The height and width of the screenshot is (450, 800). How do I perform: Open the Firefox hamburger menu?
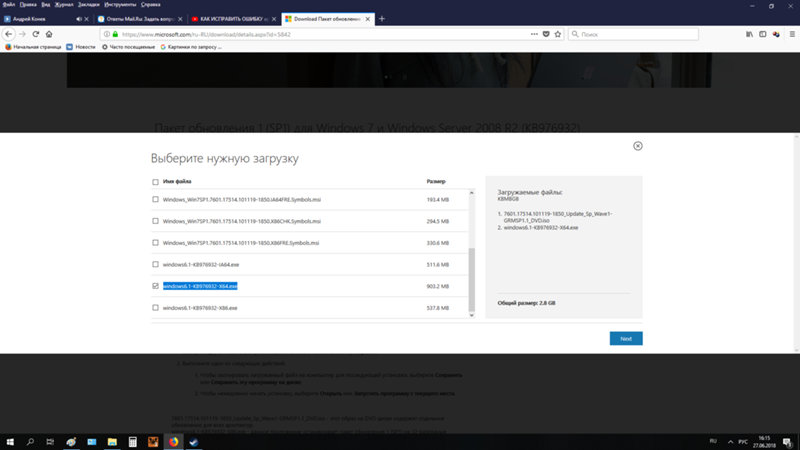tap(792, 34)
